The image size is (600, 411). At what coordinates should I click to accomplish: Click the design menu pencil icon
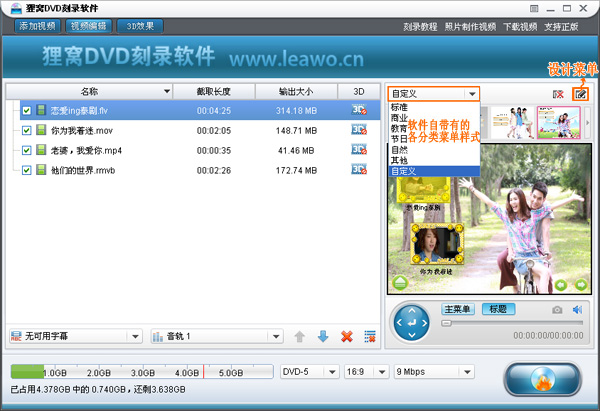(x=580, y=94)
